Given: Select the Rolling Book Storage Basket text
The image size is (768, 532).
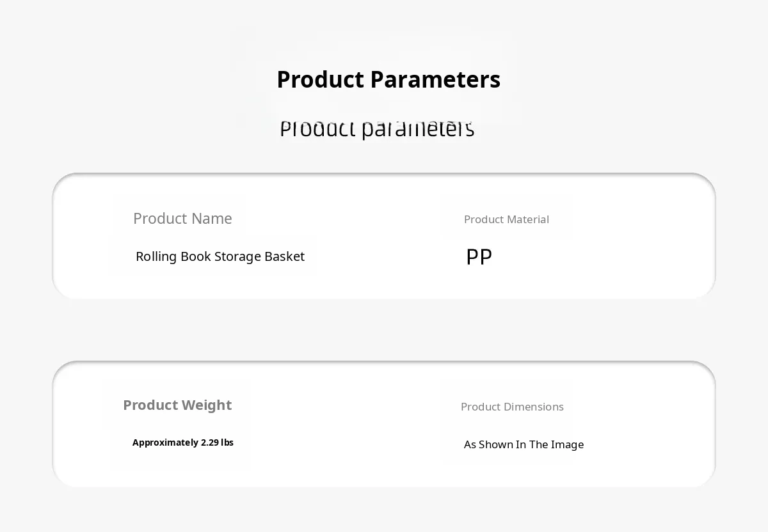Looking at the screenshot, I should coord(220,256).
